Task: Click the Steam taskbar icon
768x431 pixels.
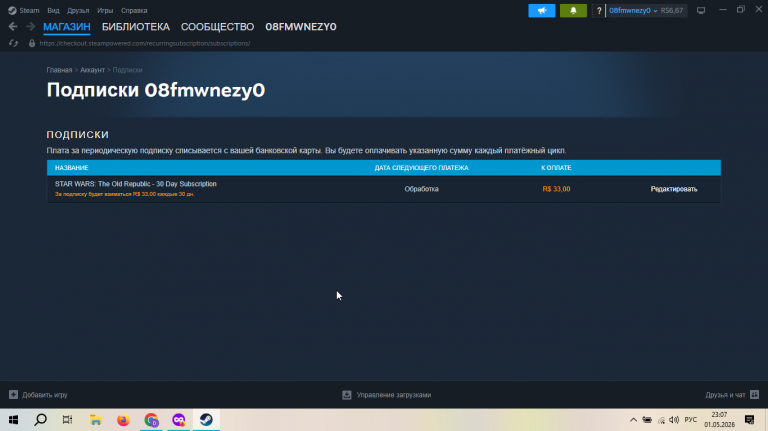Action: pos(206,420)
